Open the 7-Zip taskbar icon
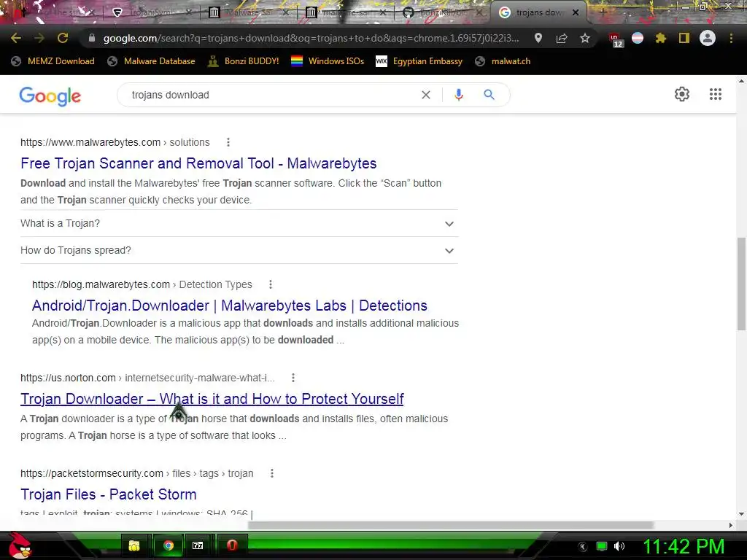Image resolution: width=747 pixels, height=560 pixels. pos(198,545)
